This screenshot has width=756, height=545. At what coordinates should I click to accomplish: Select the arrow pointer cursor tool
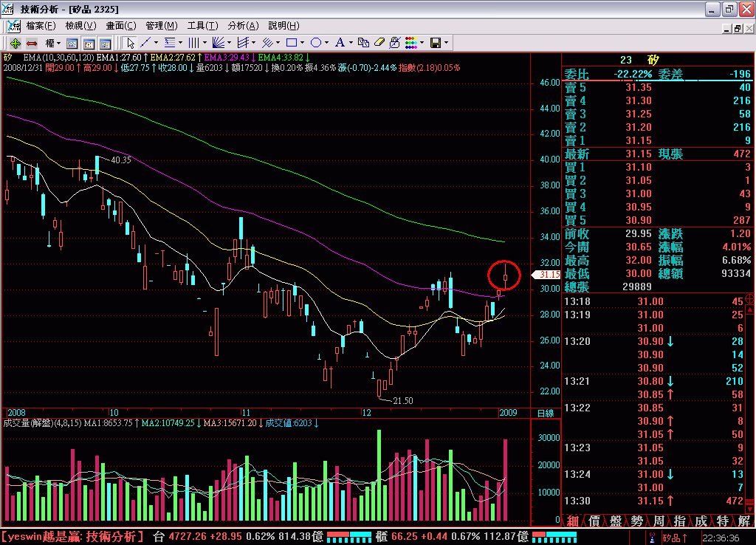130,44
